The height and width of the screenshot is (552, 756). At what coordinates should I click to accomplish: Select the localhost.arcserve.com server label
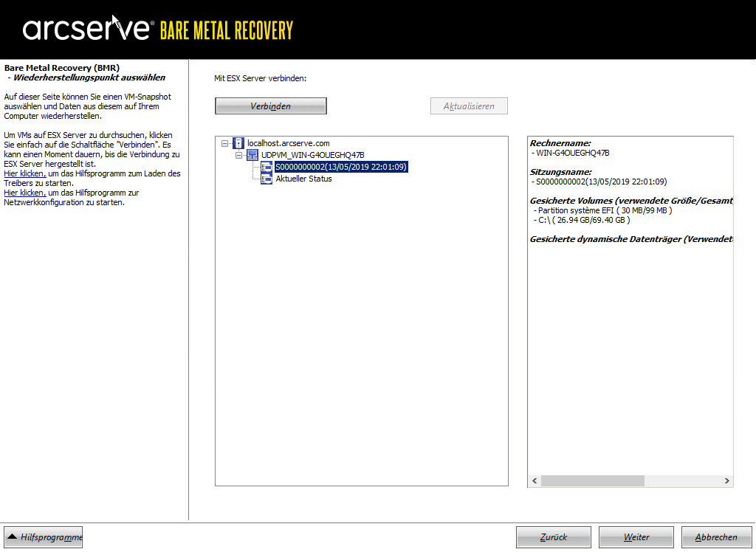(x=289, y=143)
